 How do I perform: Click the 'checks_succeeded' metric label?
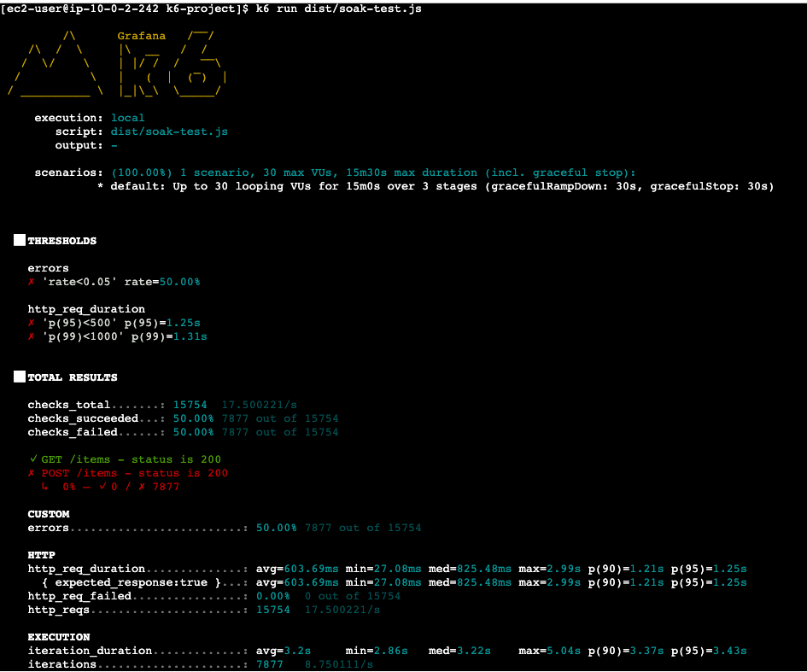[x=83, y=418]
